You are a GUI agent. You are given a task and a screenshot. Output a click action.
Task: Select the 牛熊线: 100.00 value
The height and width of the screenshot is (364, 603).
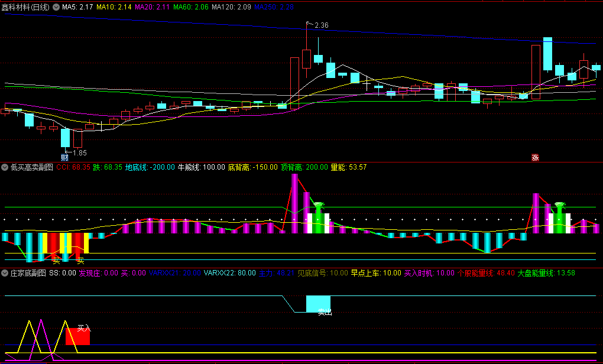click(x=201, y=167)
